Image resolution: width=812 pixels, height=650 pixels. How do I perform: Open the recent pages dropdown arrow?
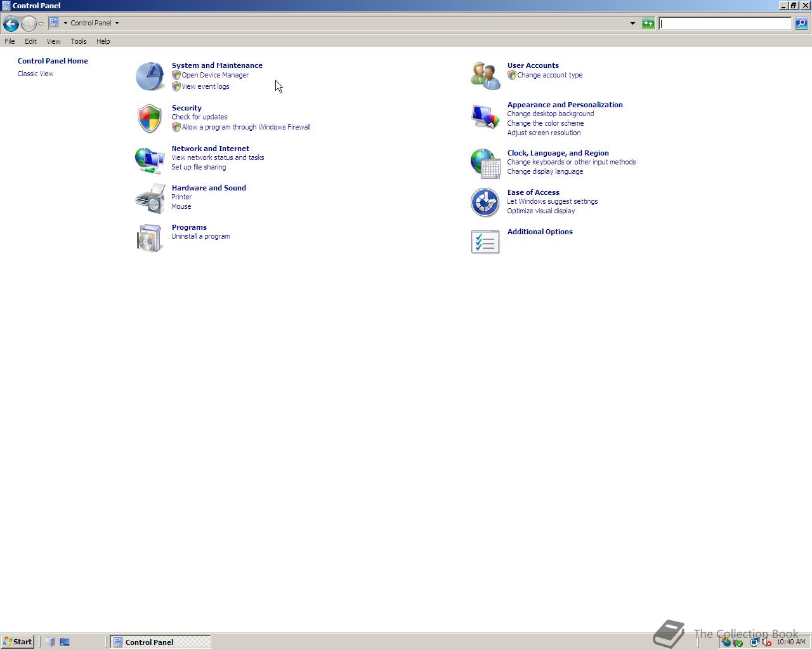coord(41,23)
